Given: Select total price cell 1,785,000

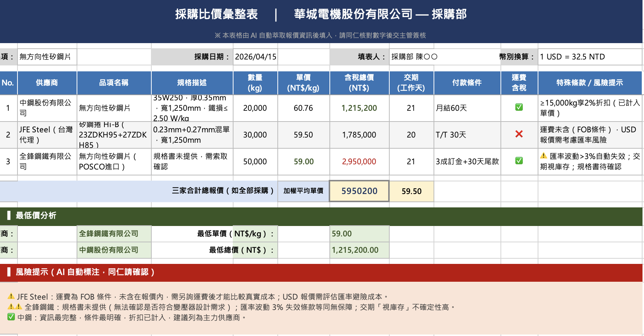Looking at the screenshot, I should pos(360,135).
